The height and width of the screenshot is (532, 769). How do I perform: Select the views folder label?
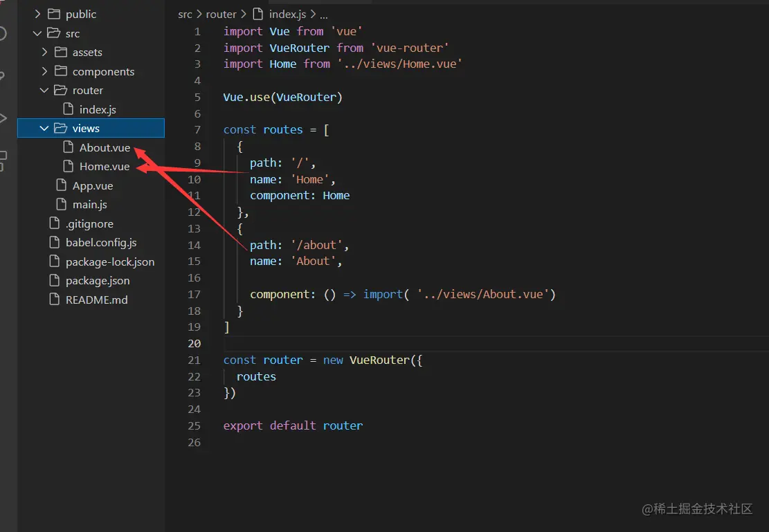pos(86,129)
